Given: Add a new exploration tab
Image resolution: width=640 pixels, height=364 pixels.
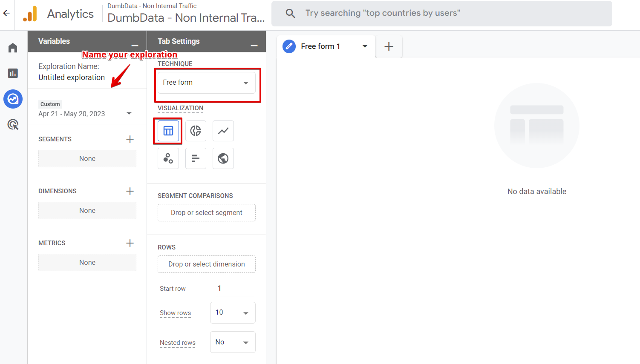Looking at the screenshot, I should pos(389,46).
